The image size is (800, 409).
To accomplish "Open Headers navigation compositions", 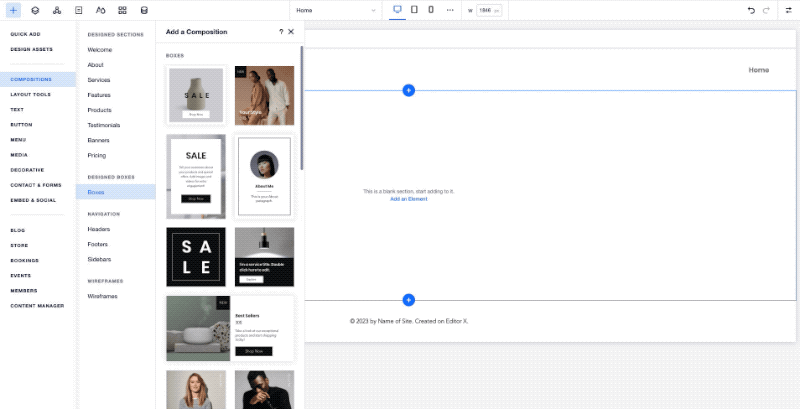I will [98, 229].
